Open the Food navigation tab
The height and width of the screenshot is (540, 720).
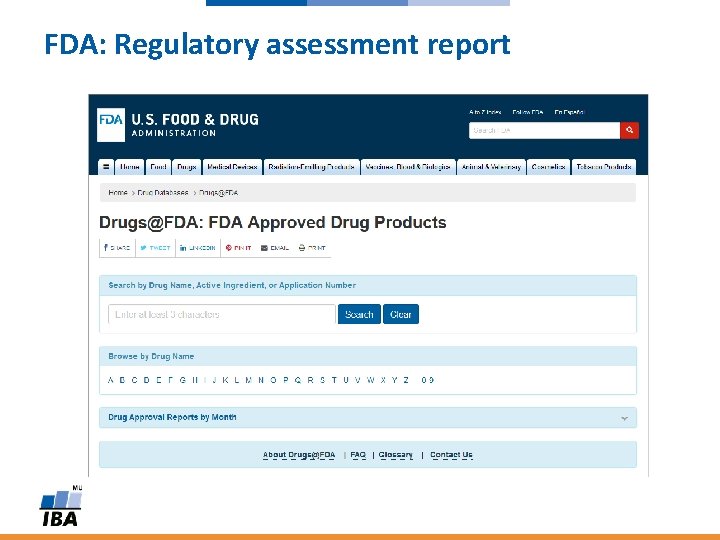pyautogui.click(x=158, y=167)
